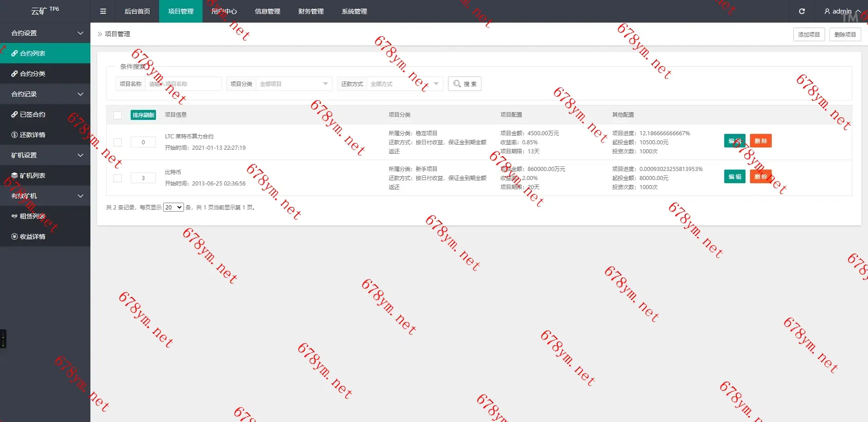Open the per-page count dropdown showing 20

click(173, 207)
